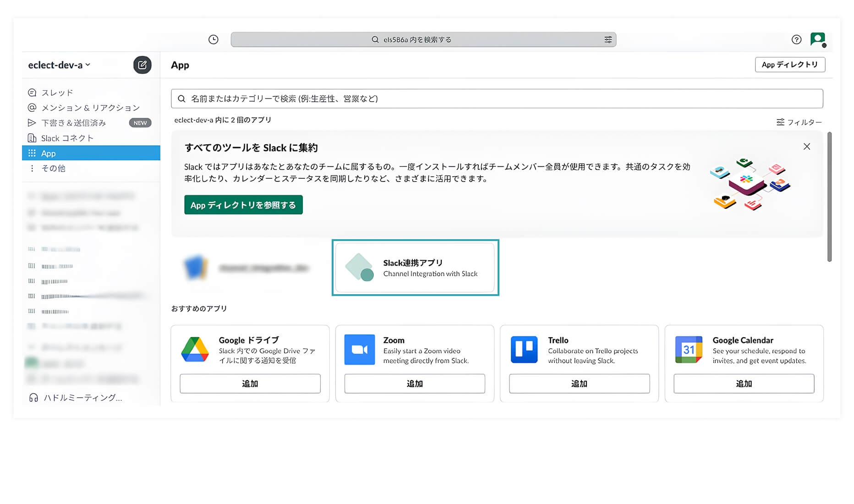The image size is (854, 504).
Task: Click the top workspace search bar
Action: point(423,39)
